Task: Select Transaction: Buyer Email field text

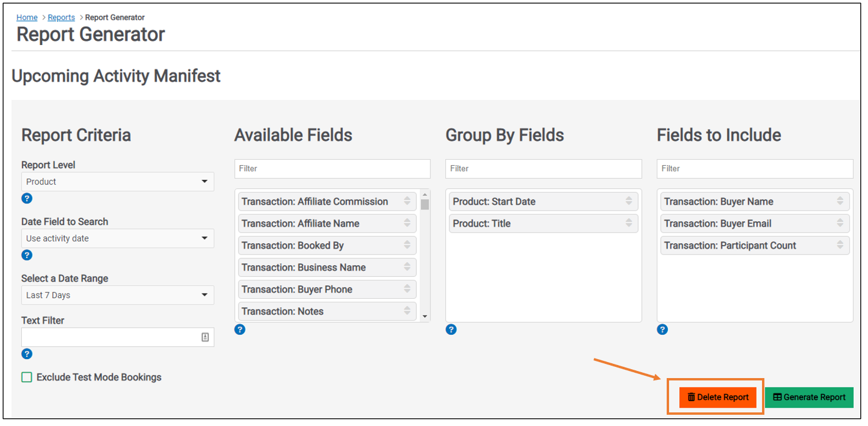Action: pyautogui.click(x=718, y=223)
